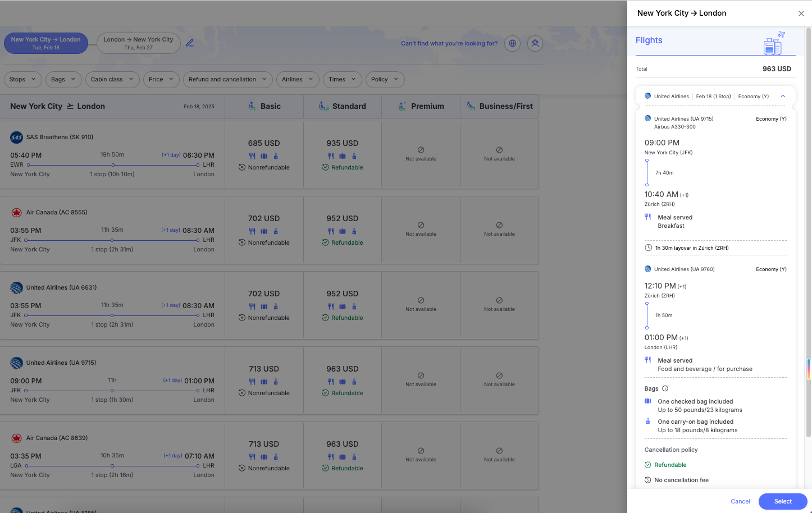Click the Breakfast meal served icon
This screenshot has height=513, width=812.
[647, 217]
